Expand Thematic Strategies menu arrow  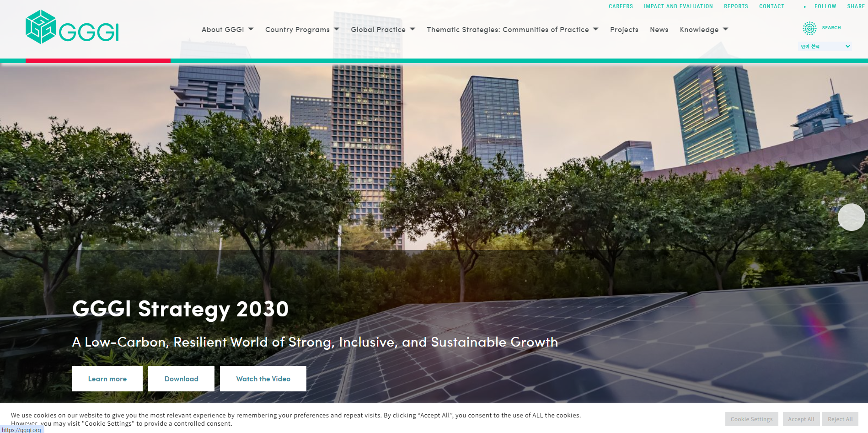click(x=595, y=29)
